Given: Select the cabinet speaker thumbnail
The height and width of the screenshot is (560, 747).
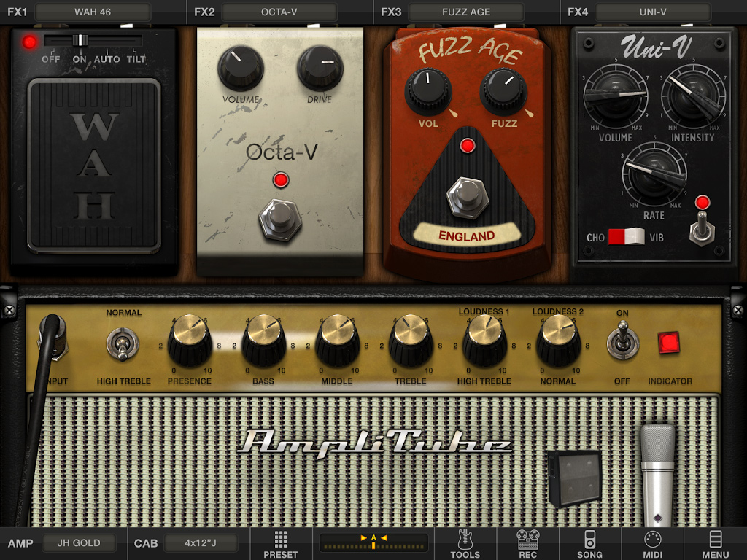Looking at the screenshot, I should (575, 478).
